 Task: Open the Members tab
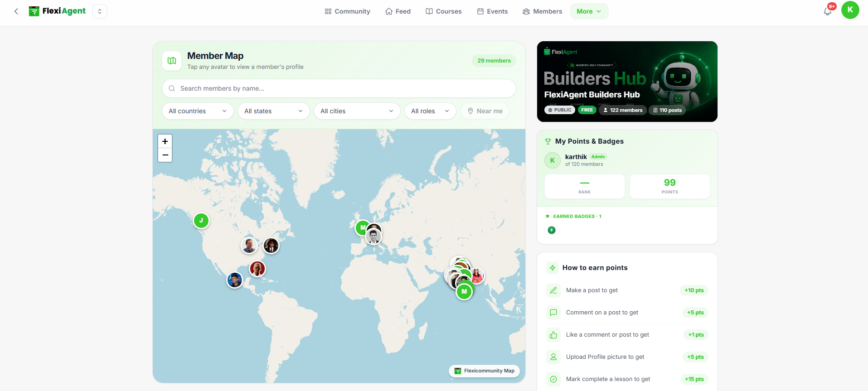click(542, 11)
